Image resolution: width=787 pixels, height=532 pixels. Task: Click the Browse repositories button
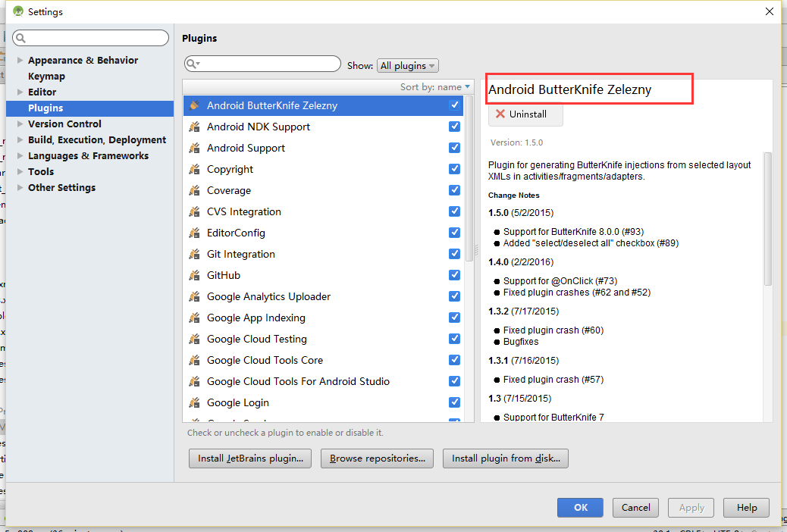tap(377, 458)
